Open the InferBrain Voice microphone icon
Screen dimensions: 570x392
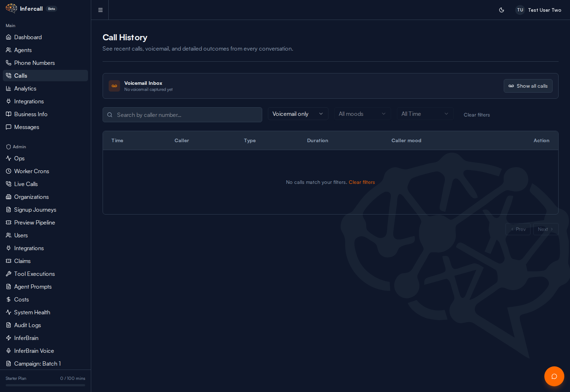pos(9,351)
